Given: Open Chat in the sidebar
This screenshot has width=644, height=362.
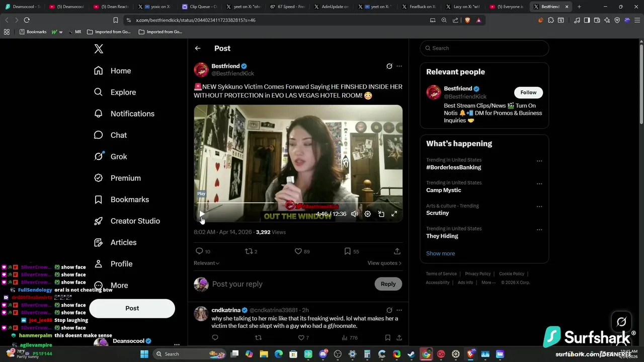Looking at the screenshot, I should click(111, 135).
